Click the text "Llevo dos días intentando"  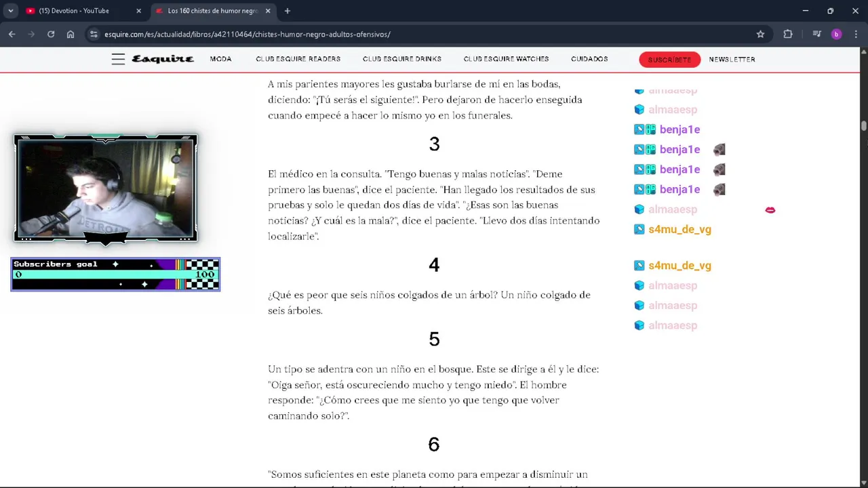coord(540,221)
